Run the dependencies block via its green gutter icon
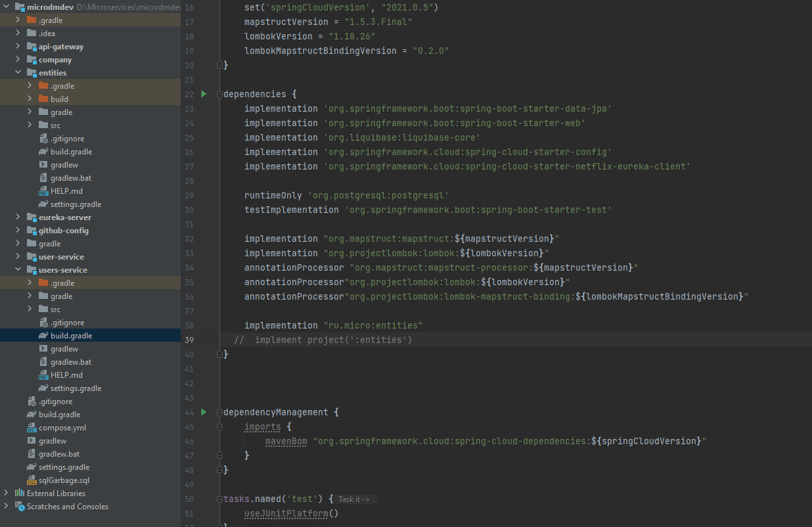This screenshot has width=812, height=527. 203,94
